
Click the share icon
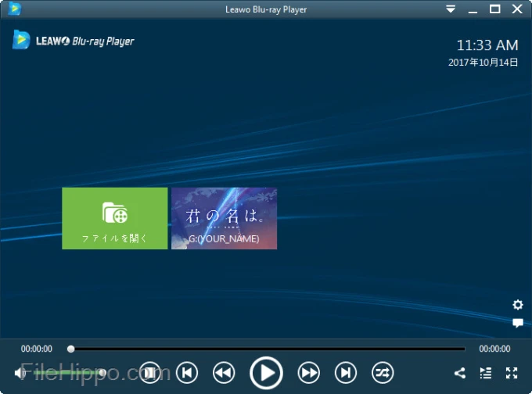[460, 373]
